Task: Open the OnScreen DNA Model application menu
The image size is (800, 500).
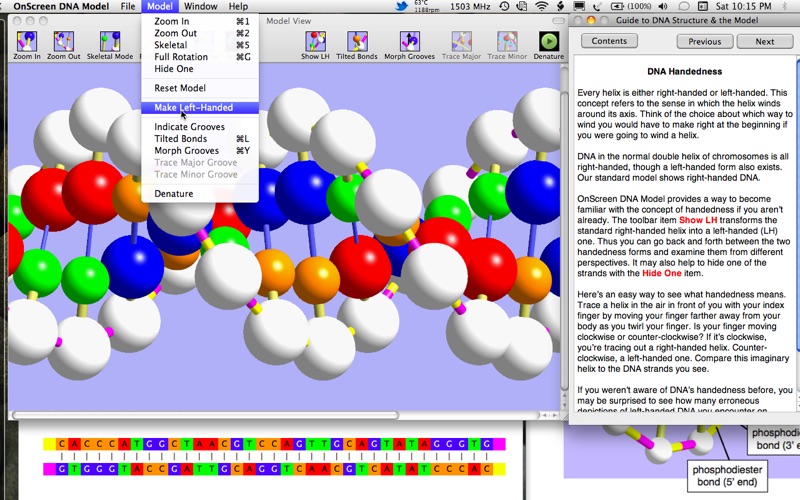Action: pyautogui.click(x=61, y=6)
